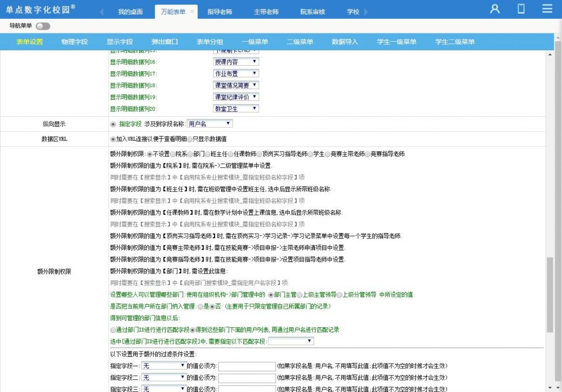Viewport: 562px width, 392px height.
Task: Switch to 院系审核 tab
Action: (312, 12)
